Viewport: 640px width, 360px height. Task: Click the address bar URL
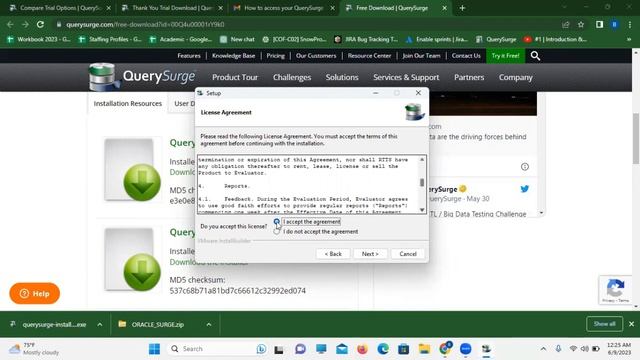point(145,24)
